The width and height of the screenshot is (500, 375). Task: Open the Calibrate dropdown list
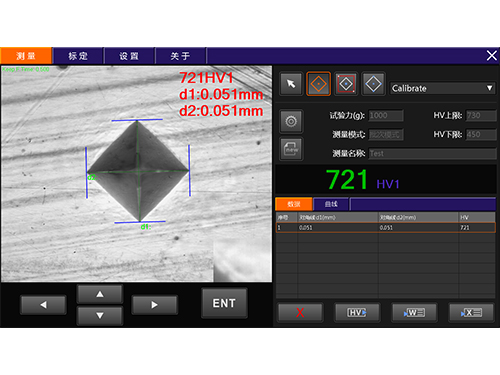(442, 88)
